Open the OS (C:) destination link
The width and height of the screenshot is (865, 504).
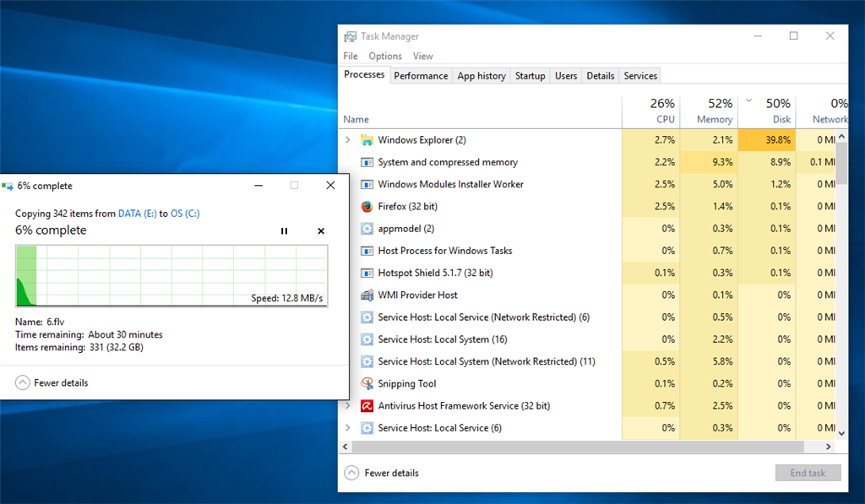coord(185,214)
